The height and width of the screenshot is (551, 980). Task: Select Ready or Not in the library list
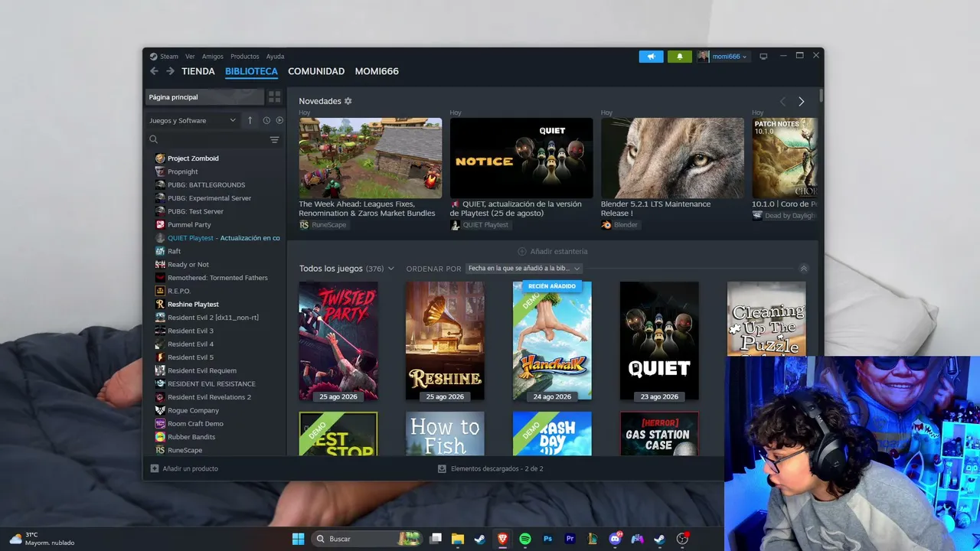click(x=188, y=265)
